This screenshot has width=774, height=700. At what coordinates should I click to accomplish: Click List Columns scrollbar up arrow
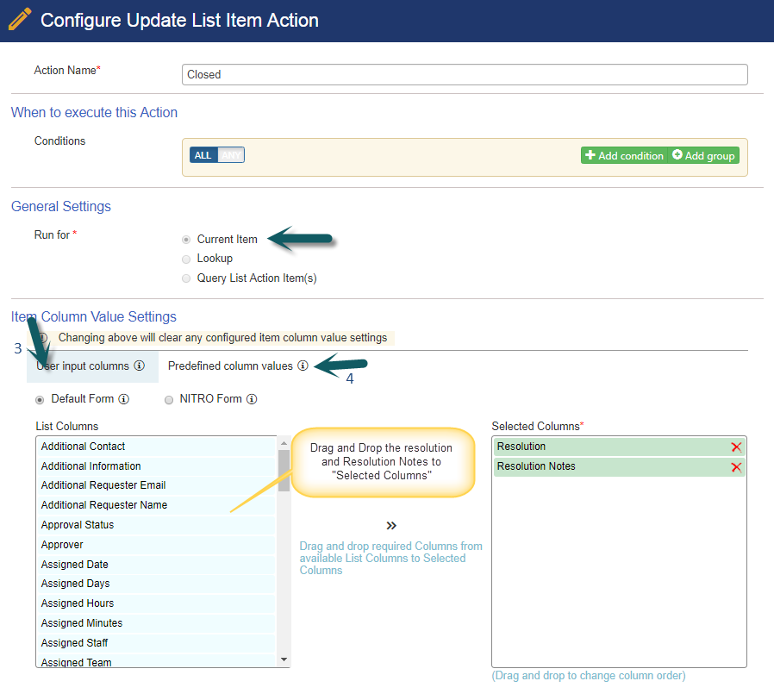[x=284, y=443]
